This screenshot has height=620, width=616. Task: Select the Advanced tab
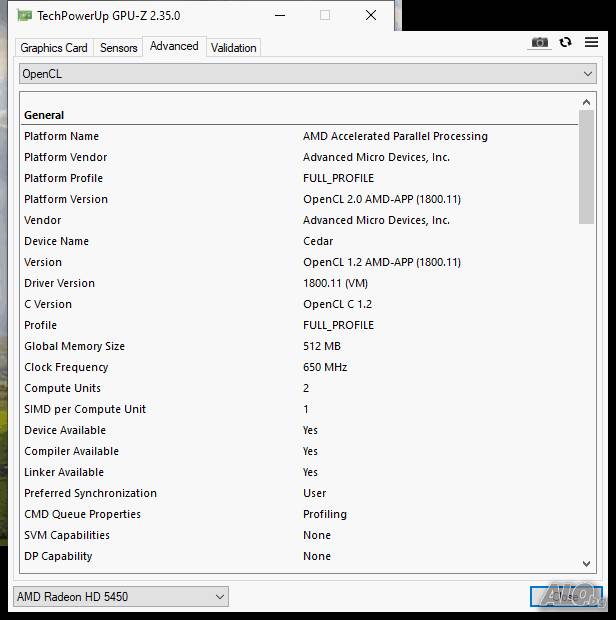(x=174, y=46)
